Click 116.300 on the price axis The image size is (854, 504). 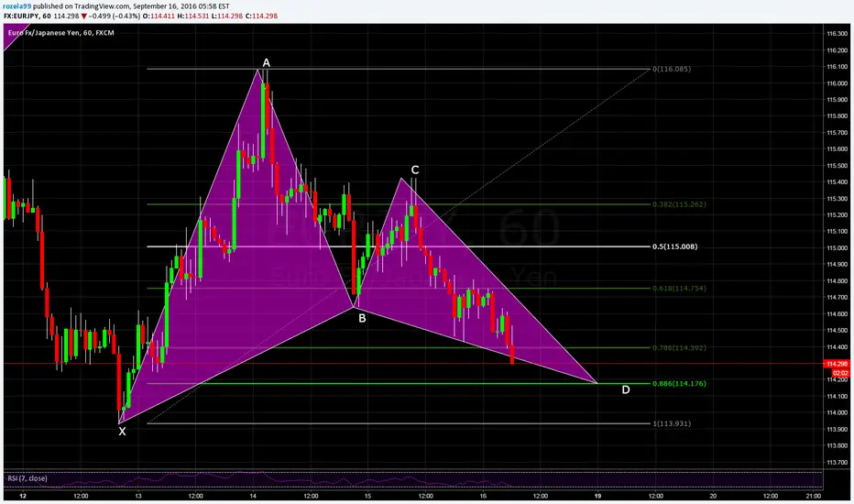pos(838,34)
